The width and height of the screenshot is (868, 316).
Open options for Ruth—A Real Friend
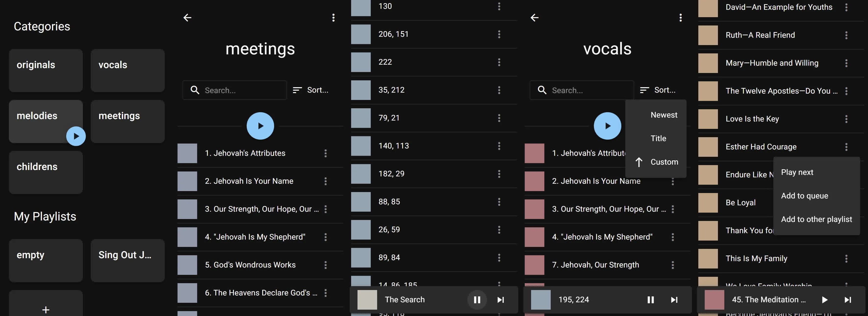pos(846,35)
